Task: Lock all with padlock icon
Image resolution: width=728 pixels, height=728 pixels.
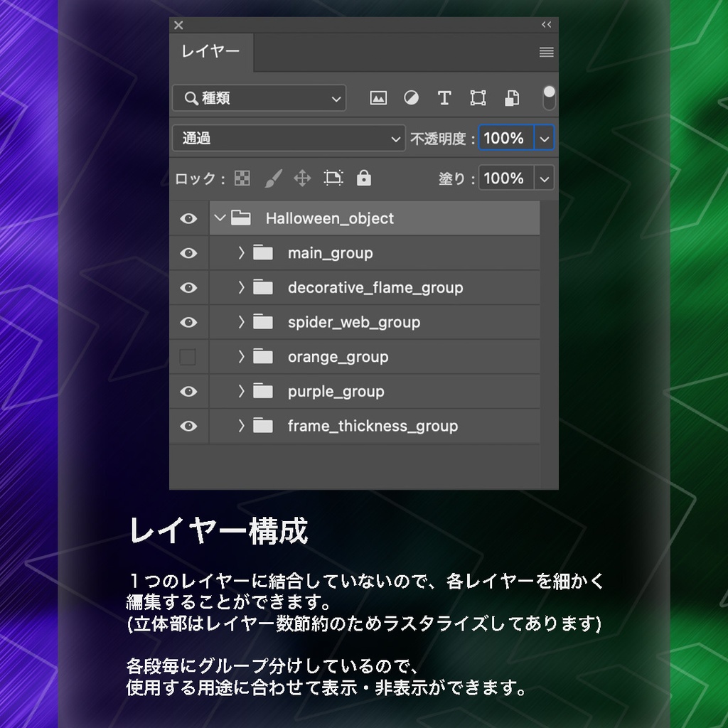Action: point(363,177)
